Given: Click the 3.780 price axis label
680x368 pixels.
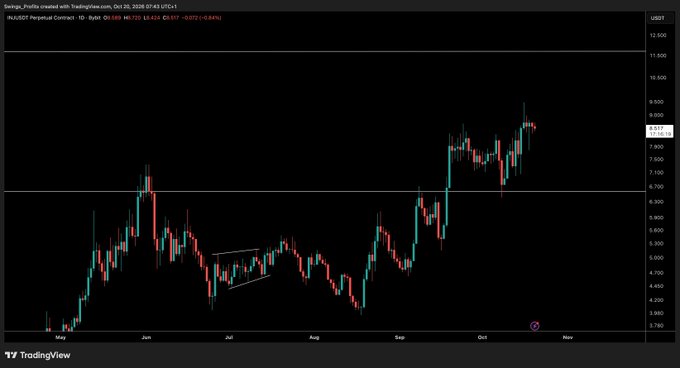Looking at the screenshot, I should (x=656, y=325).
